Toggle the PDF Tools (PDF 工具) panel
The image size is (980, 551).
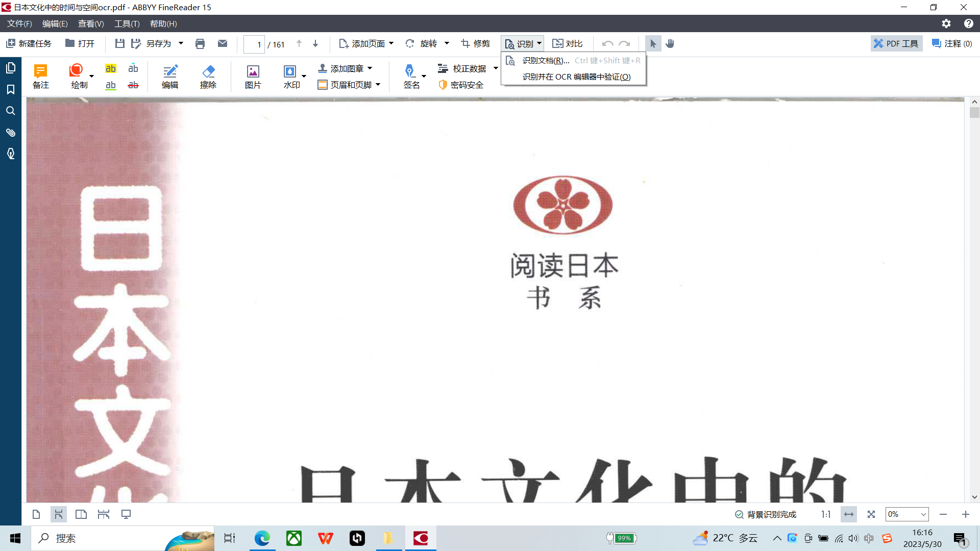point(896,44)
